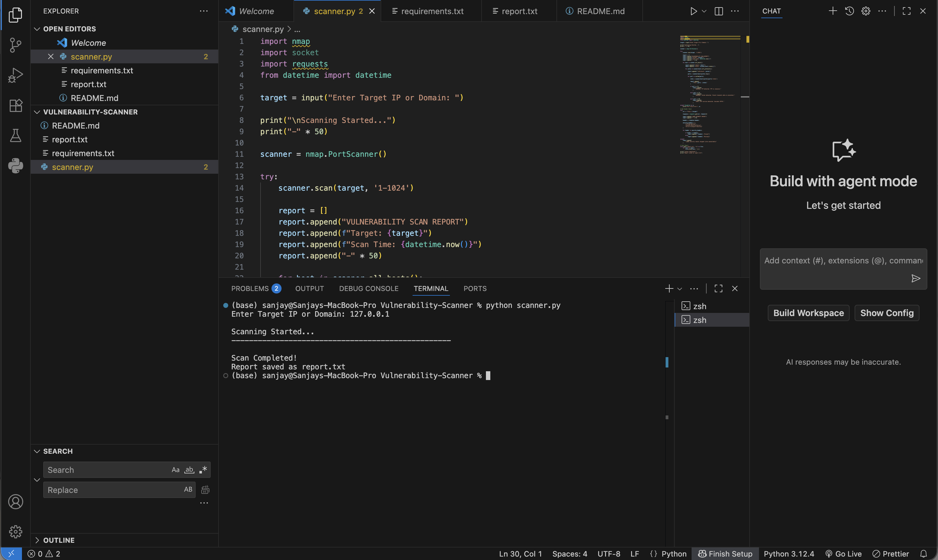Open editor More Actions ellipsis

[735, 11]
